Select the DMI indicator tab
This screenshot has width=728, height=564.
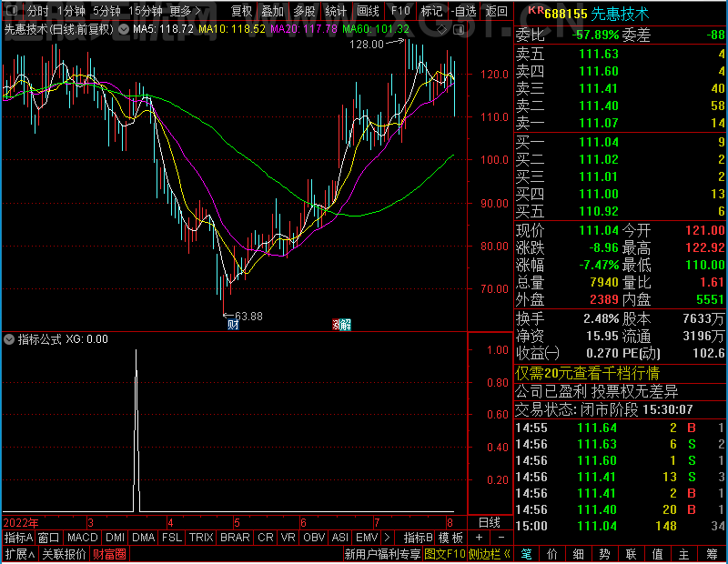tap(115, 538)
